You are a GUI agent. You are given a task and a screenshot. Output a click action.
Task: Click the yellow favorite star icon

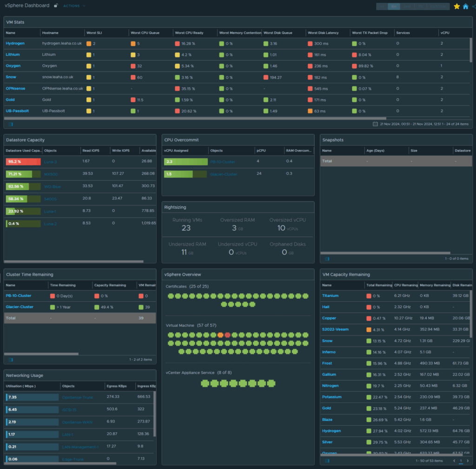(456, 7)
